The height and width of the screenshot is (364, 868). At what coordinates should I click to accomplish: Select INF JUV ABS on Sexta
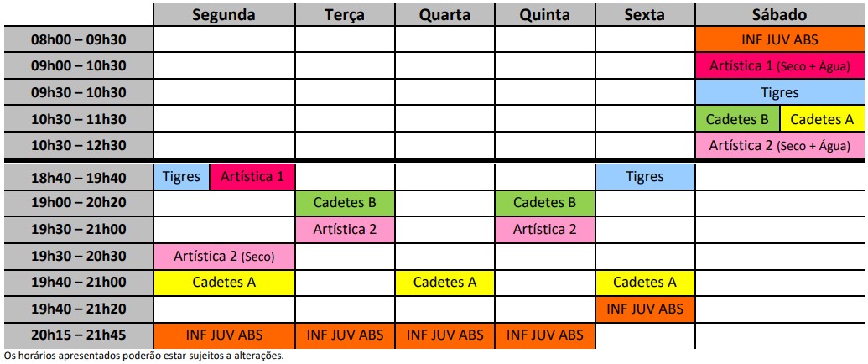coord(645,309)
